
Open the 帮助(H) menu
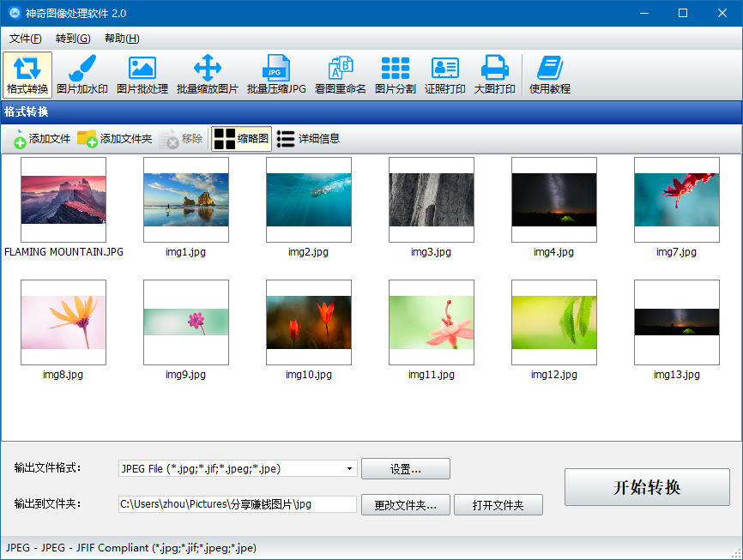pos(122,39)
